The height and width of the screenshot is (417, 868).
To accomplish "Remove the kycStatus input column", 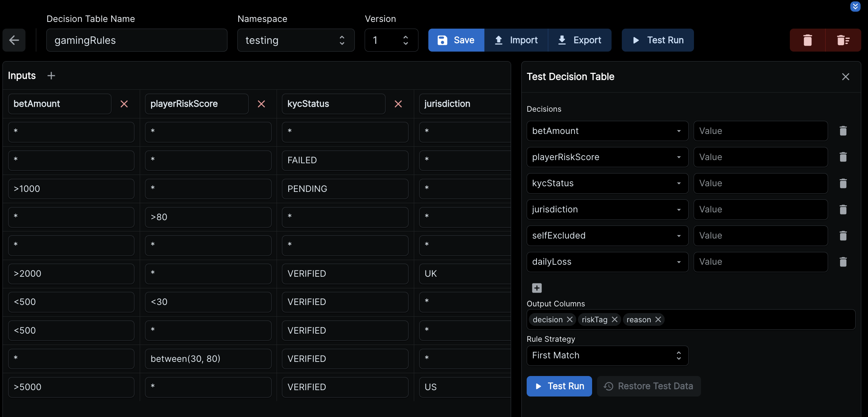I will (x=398, y=104).
